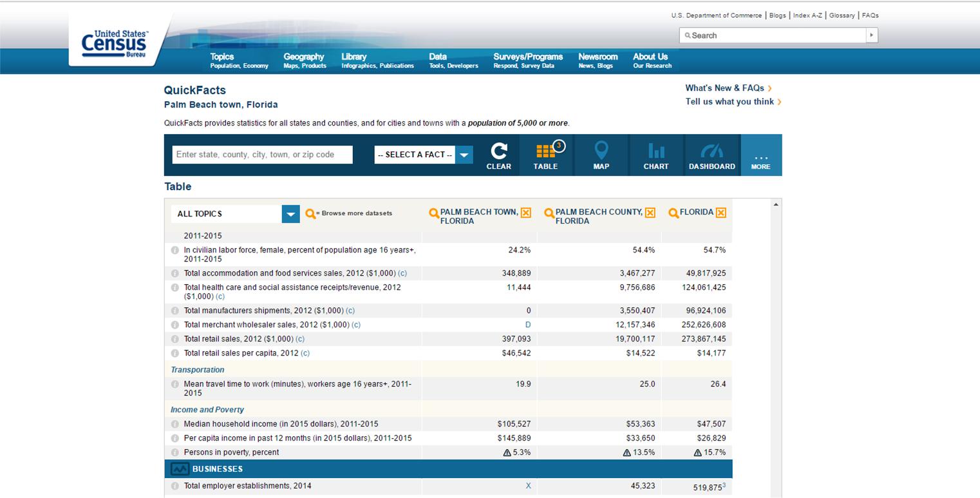
Task: Click the table scrollbar up arrow
Action: pos(775,205)
